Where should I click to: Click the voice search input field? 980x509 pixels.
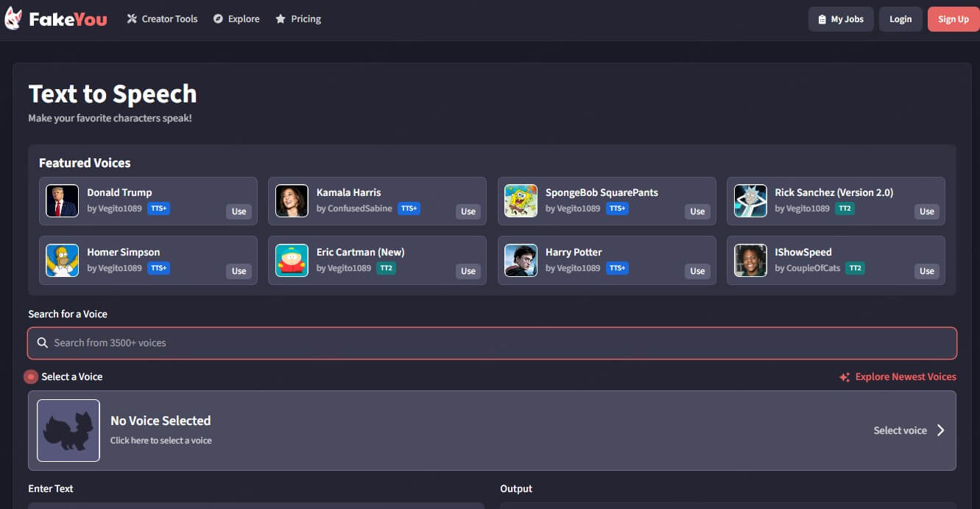(x=492, y=343)
